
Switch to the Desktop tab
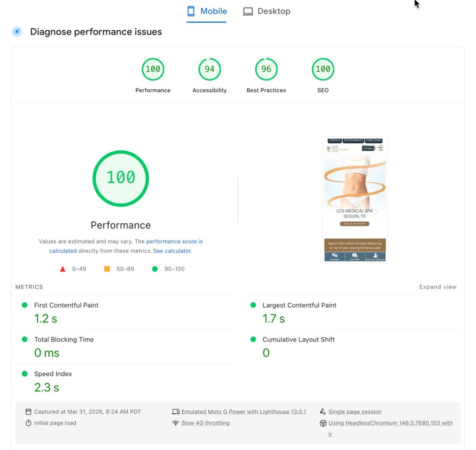(267, 11)
